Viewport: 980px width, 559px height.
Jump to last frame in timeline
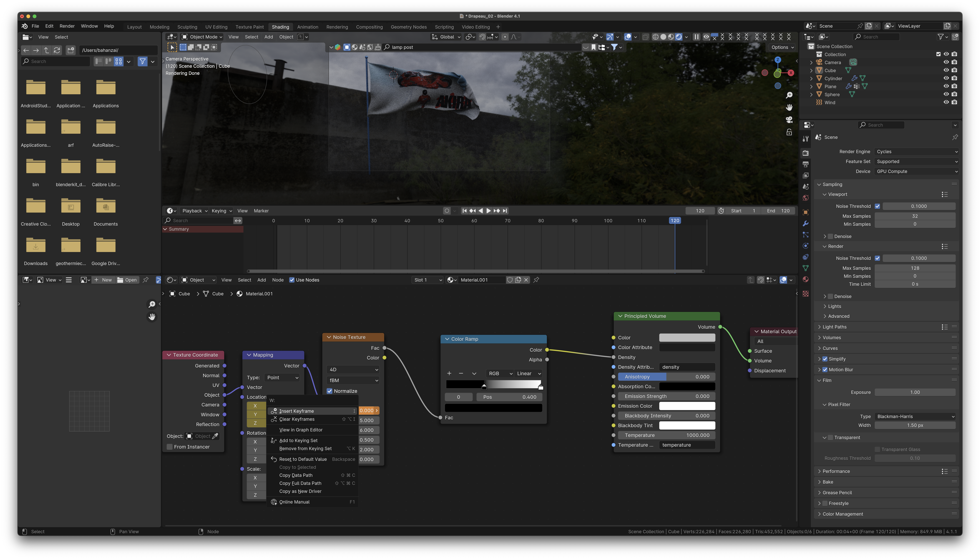pyautogui.click(x=505, y=211)
